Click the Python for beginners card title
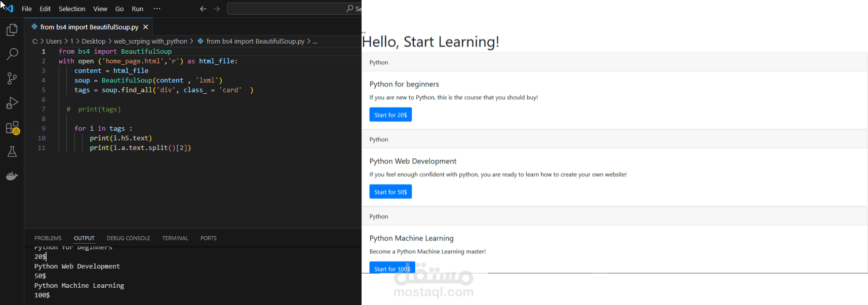Viewport: 868px width, 305px height. pos(404,84)
